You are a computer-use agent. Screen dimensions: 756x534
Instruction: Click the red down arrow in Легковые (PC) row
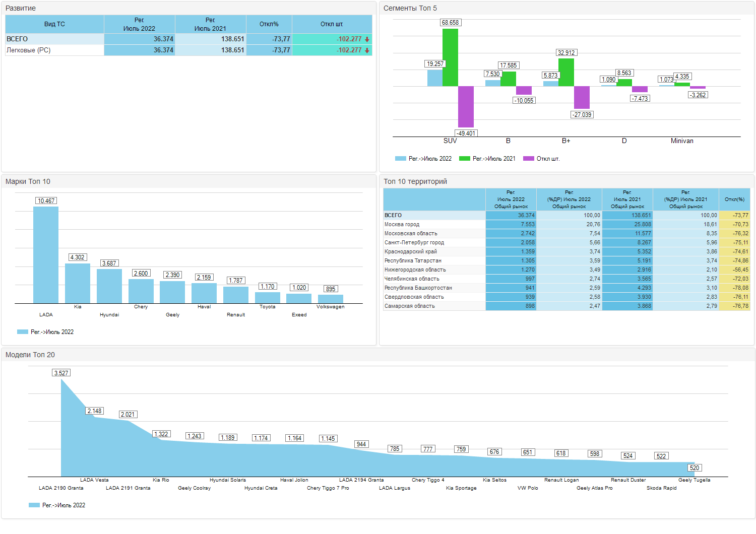367,50
